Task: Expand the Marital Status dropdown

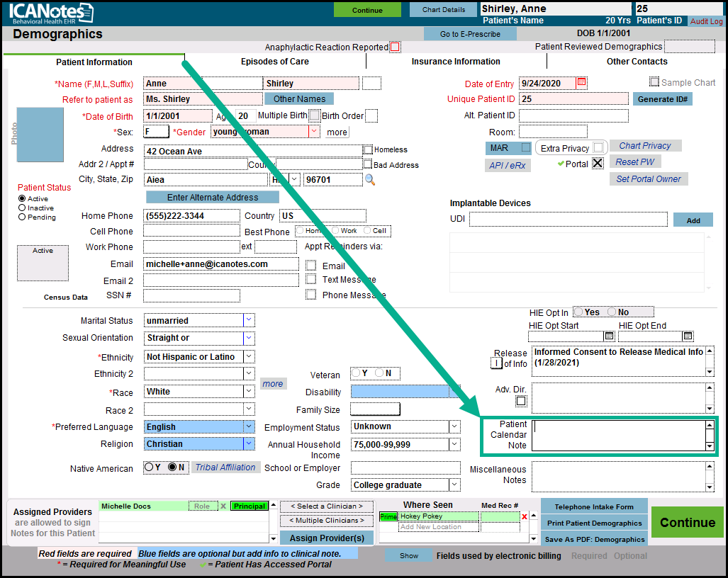Action: coord(249,320)
